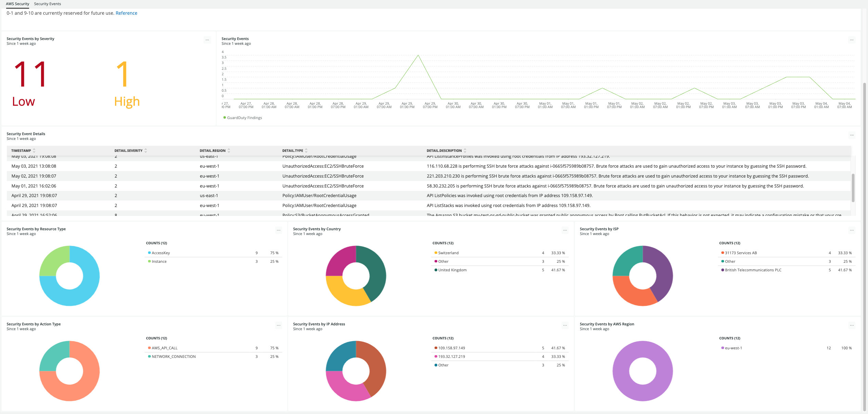This screenshot has height=414, width=868.
Task: Toggle British Telecommunications PLC legend entry
Action: pos(751,270)
